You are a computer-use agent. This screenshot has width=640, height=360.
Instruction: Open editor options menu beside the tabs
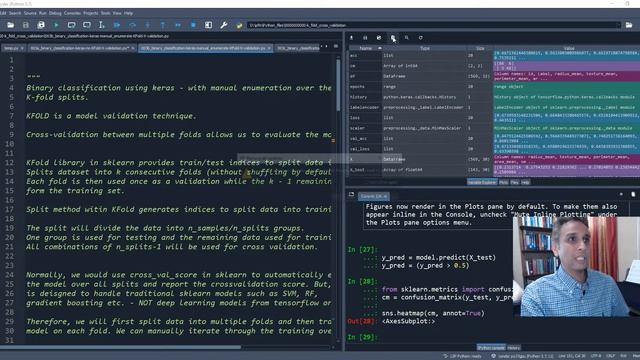coord(336,46)
